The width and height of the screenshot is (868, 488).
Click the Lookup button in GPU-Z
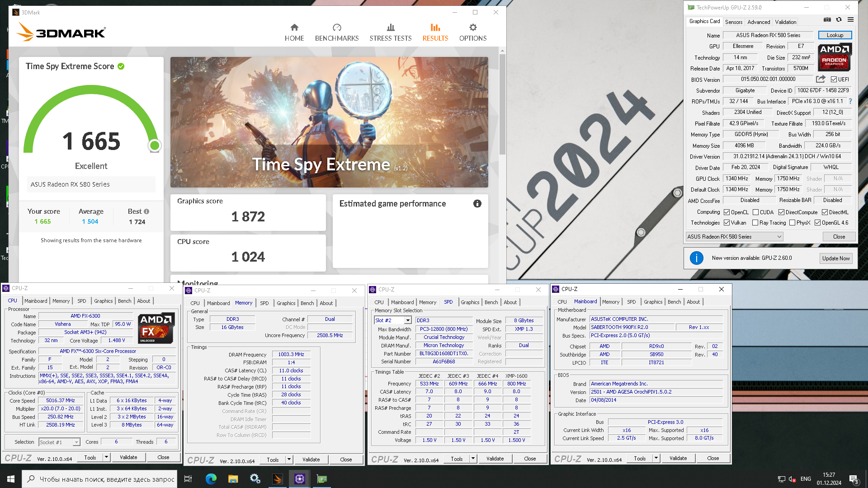[x=835, y=35]
